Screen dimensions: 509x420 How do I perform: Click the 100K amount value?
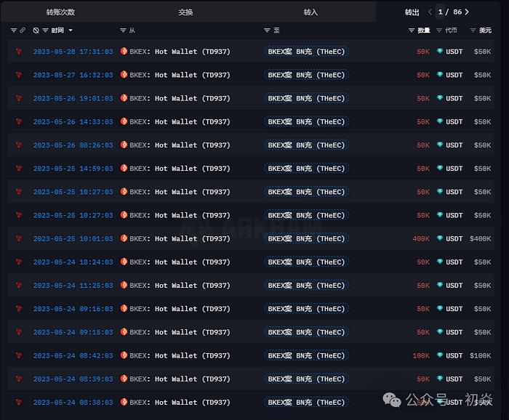click(x=421, y=355)
